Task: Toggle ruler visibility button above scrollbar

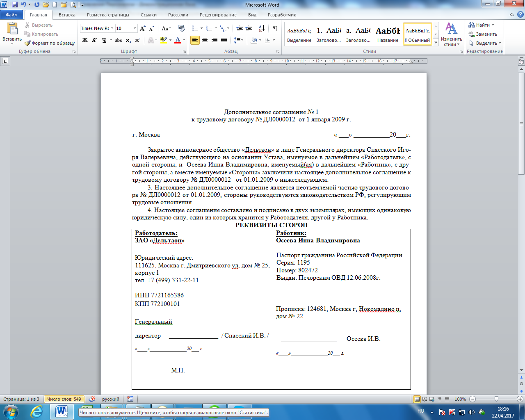Action: 521,62
